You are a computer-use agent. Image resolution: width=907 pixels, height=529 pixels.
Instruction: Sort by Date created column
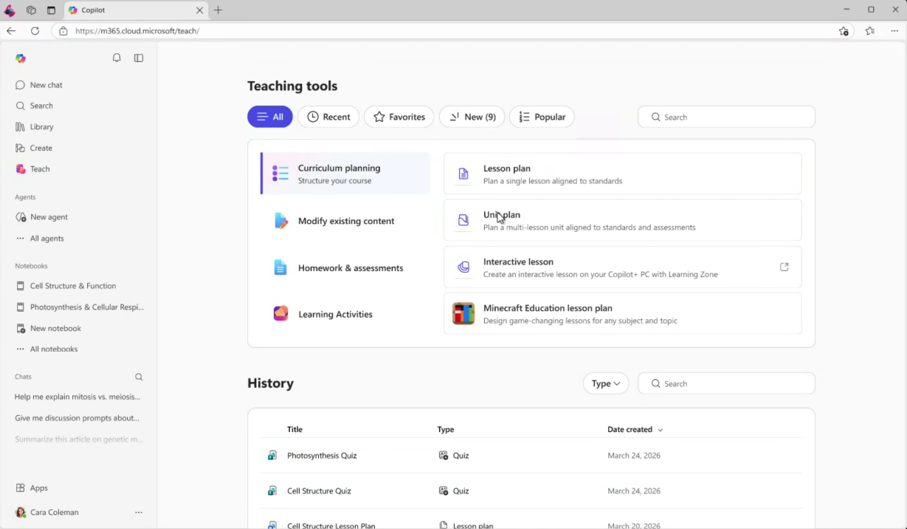point(635,430)
